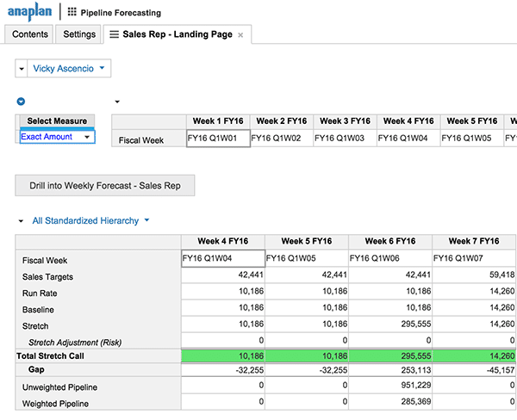This screenshot has height=420, width=517.
Task: Select the FY16 Q1W06 cell
Action: click(390, 258)
